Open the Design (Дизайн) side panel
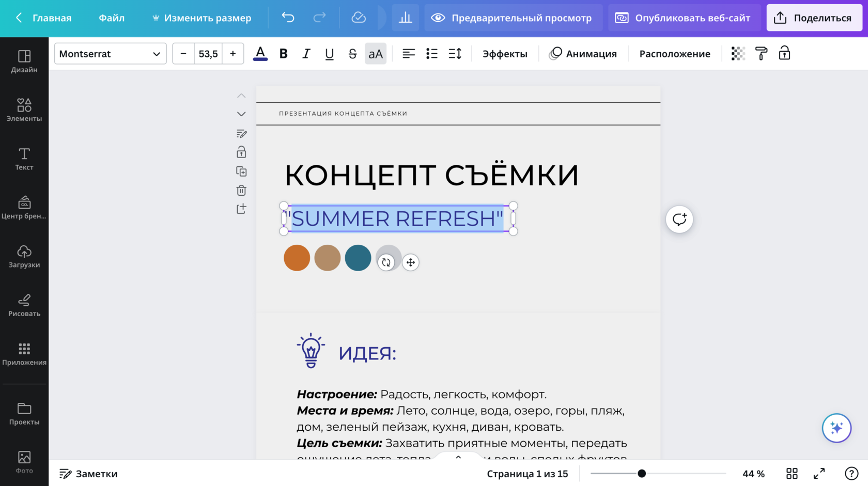The height and width of the screenshot is (486, 868). [24, 61]
